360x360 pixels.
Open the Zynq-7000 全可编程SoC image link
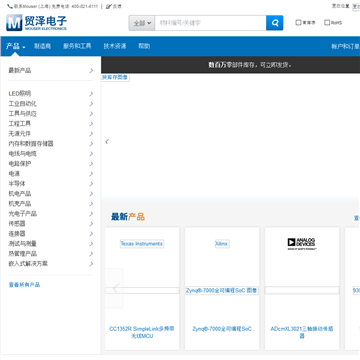point(222,290)
